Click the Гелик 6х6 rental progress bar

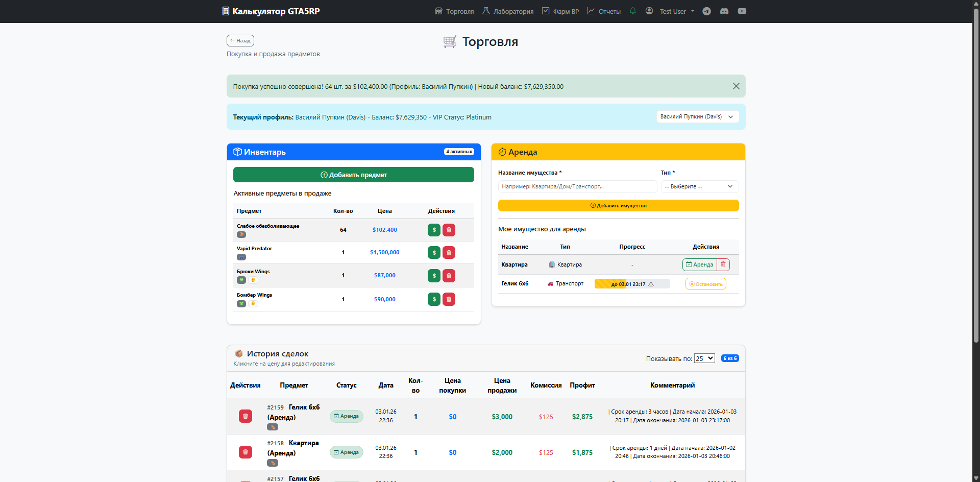coord(632,284)
